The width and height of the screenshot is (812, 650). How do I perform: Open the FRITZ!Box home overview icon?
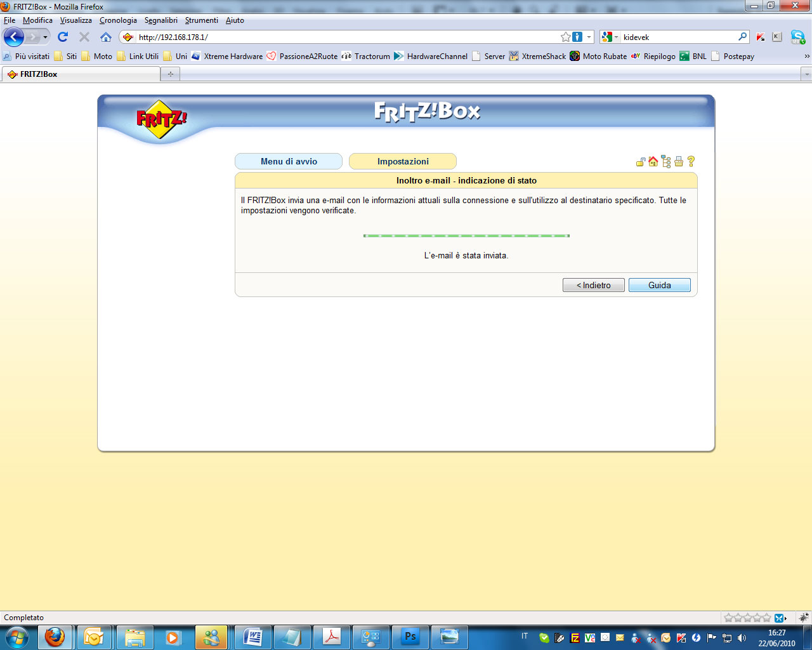pos(653,161)
